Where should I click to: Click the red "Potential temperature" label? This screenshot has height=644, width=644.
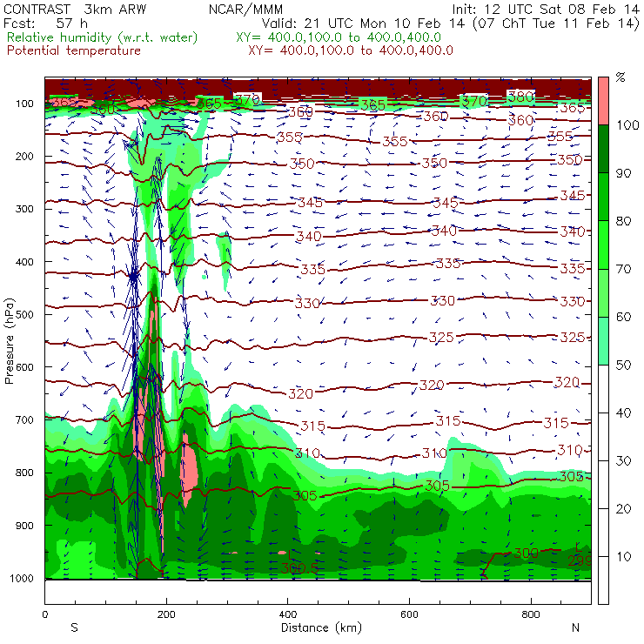coord(73,50)
